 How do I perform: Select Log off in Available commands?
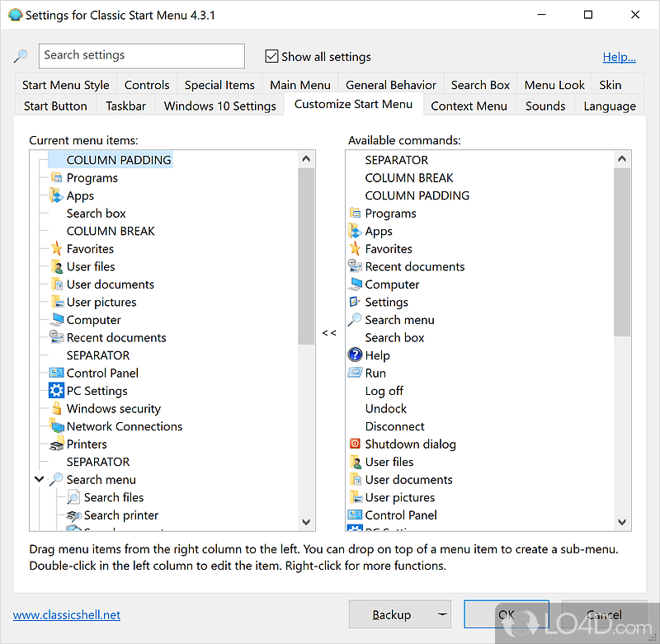coord(384,391)
